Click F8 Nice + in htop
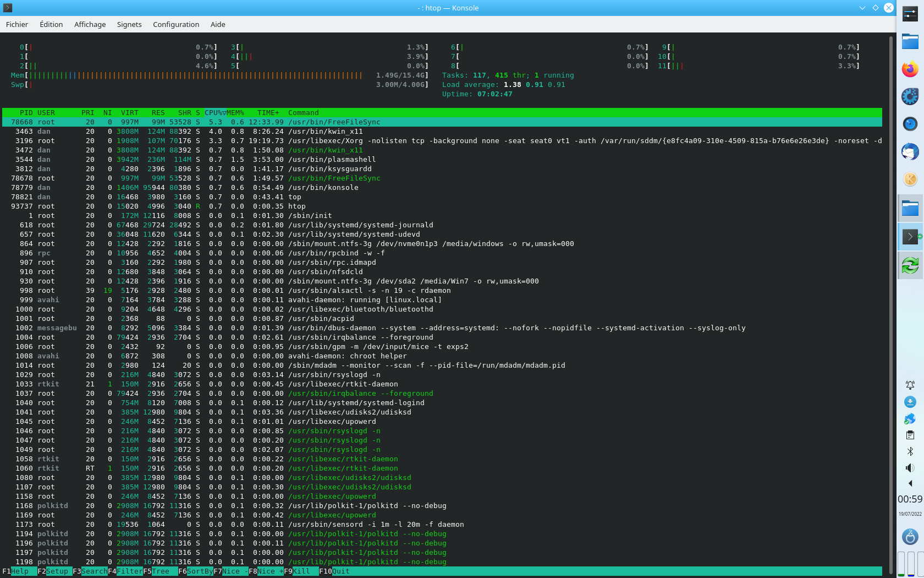The width and height of the screenshot is (924, 578). coord(266,571)
